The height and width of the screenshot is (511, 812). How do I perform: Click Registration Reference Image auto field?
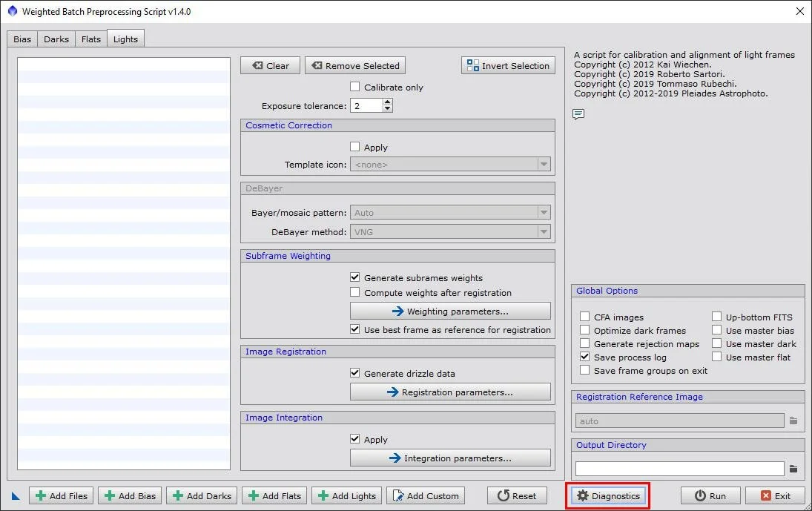coord(679,421)
